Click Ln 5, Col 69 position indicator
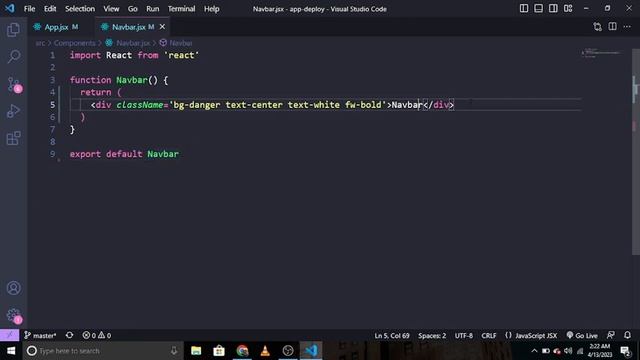The width and height of the screenshot is (640, 360). click(392, 336)
